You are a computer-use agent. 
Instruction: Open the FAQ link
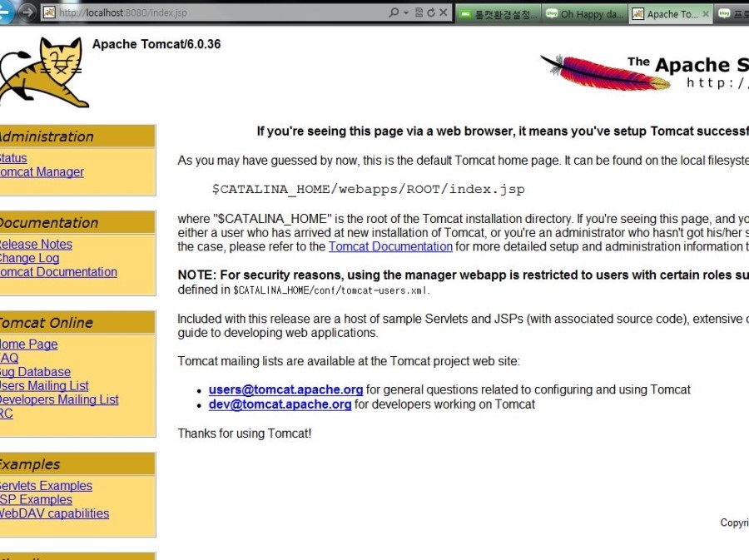click(x=9, y=358)
